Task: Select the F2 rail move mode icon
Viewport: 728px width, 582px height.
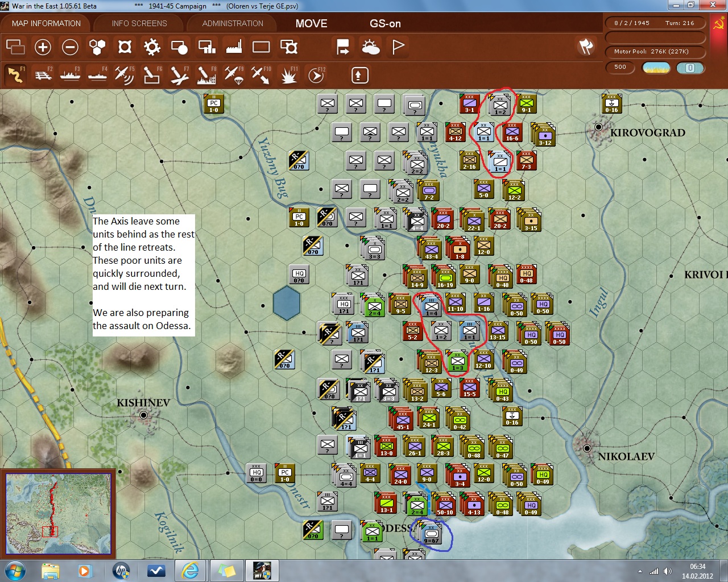Action: point(43,74)
